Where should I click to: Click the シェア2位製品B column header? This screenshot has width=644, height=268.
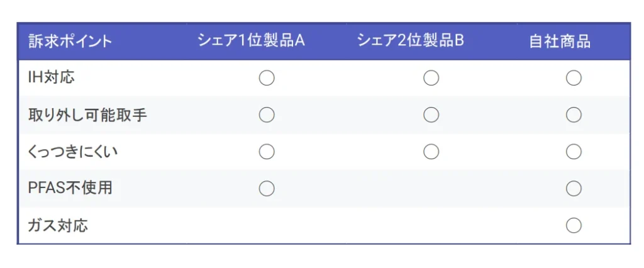pyautogui.click(x=410, y=42)
